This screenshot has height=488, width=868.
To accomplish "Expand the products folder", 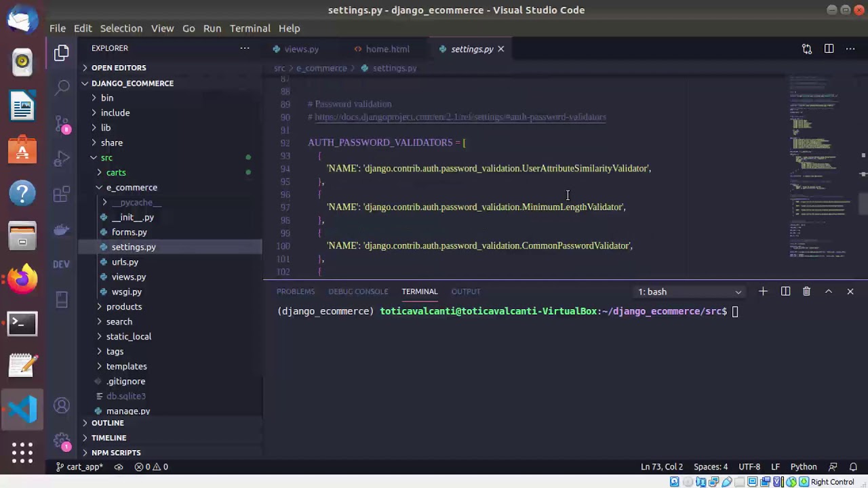I will pyautogui.click(x=124, y=306).
